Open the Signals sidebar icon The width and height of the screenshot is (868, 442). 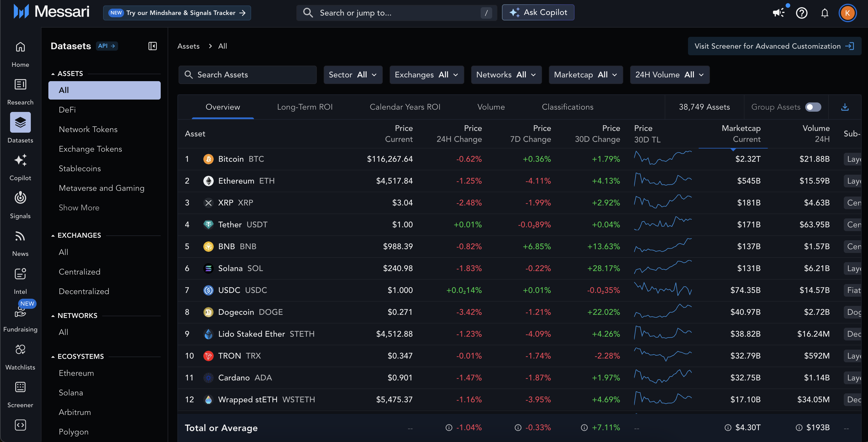click(x=20, y=198)
